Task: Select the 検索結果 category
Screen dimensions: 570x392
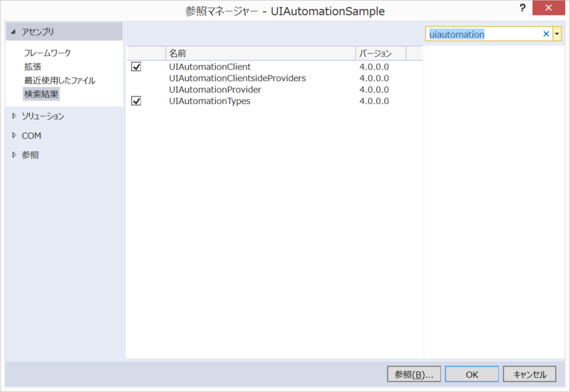Action: tap(41, 94)
